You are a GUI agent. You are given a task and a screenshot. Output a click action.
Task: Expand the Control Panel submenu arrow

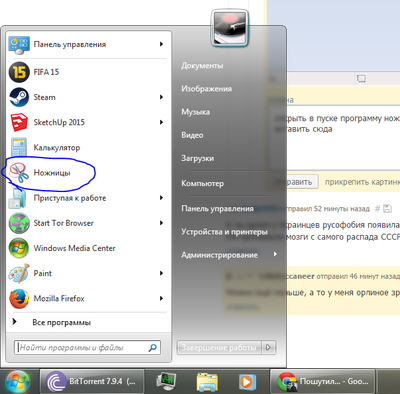tap(161, 44)
